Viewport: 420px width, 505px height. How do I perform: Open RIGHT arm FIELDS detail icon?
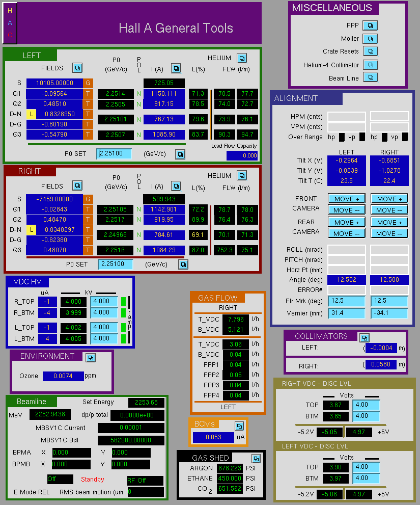coord(77,185)
